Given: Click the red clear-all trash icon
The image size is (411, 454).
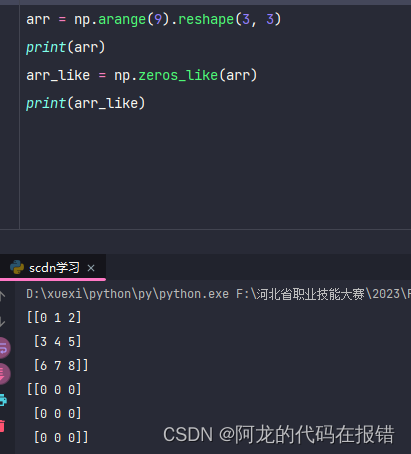Looking at the screenshot, I should pos(2,426).
